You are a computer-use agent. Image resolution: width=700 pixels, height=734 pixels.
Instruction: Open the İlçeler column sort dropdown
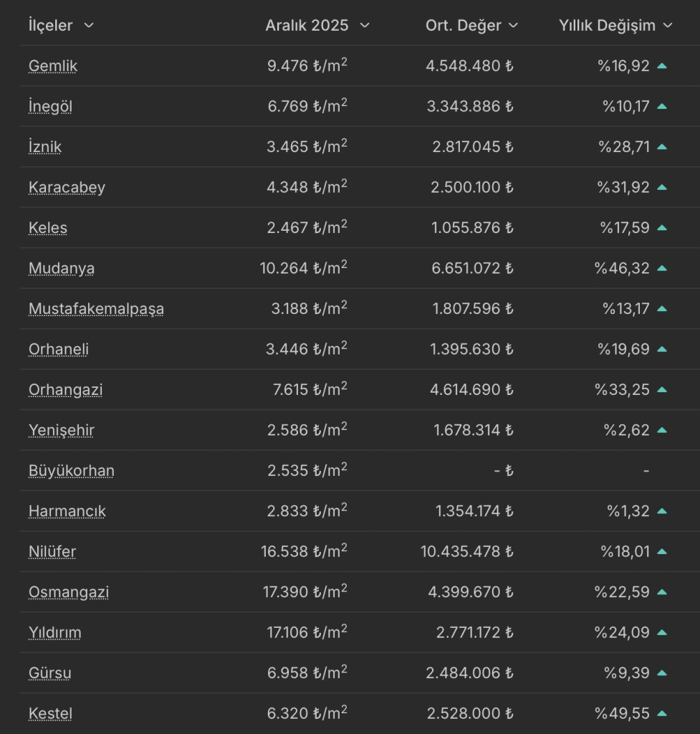[89, 25]
